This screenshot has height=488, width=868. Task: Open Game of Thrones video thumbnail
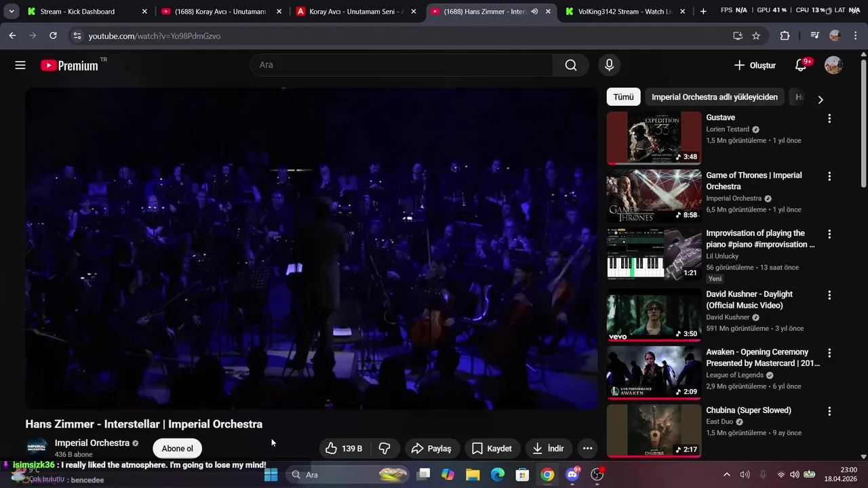654,196
